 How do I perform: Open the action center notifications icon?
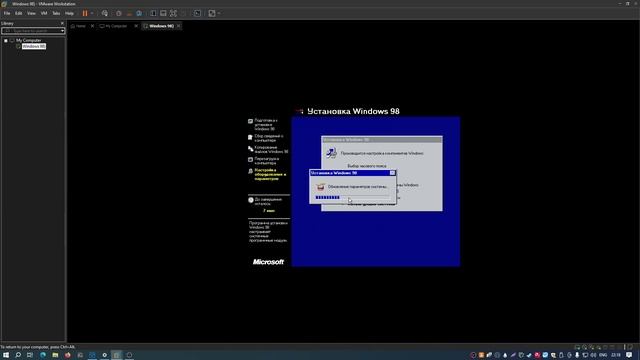click(629, 355)
